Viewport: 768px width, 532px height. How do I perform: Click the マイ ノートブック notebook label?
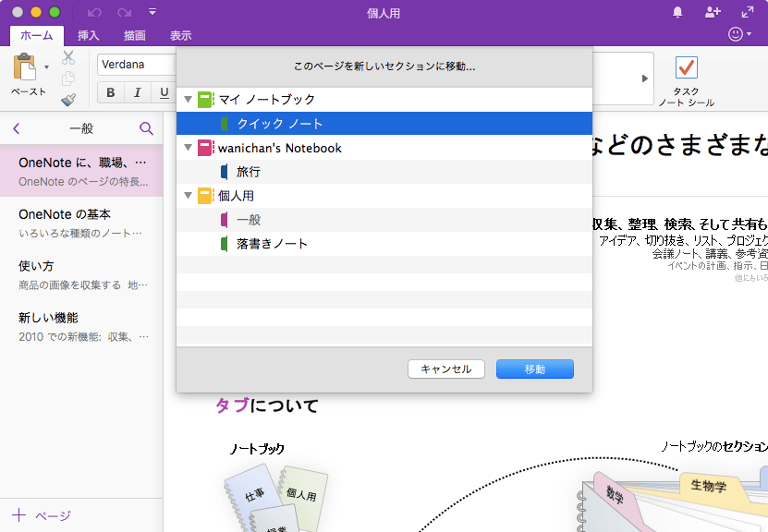(x=266, y=100)
